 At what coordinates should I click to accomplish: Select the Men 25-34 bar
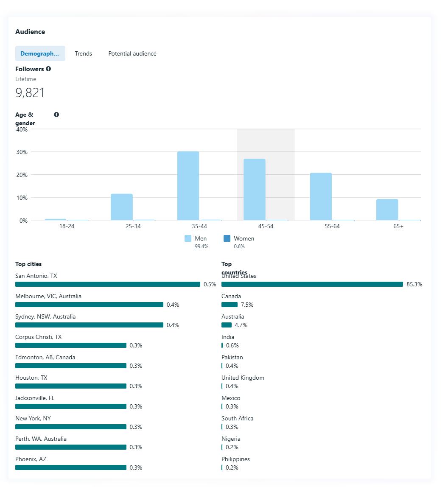(122, 207)
